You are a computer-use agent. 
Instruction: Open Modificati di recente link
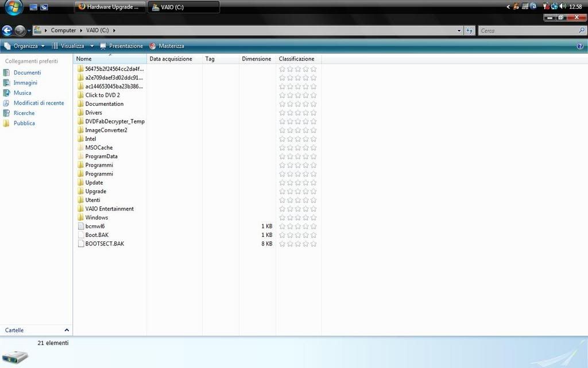coord(38,103)
